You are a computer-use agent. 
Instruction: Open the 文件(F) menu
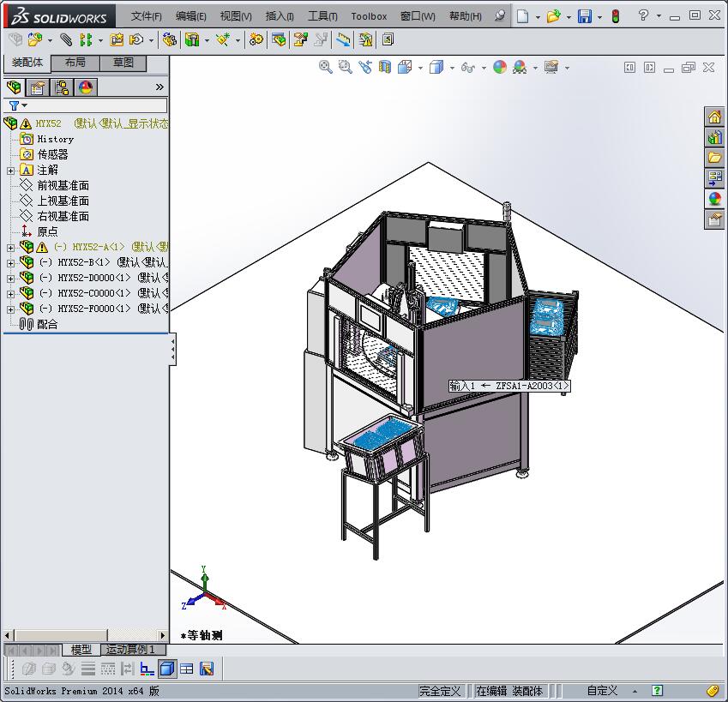pyautogui.click(x=147, y=16)
